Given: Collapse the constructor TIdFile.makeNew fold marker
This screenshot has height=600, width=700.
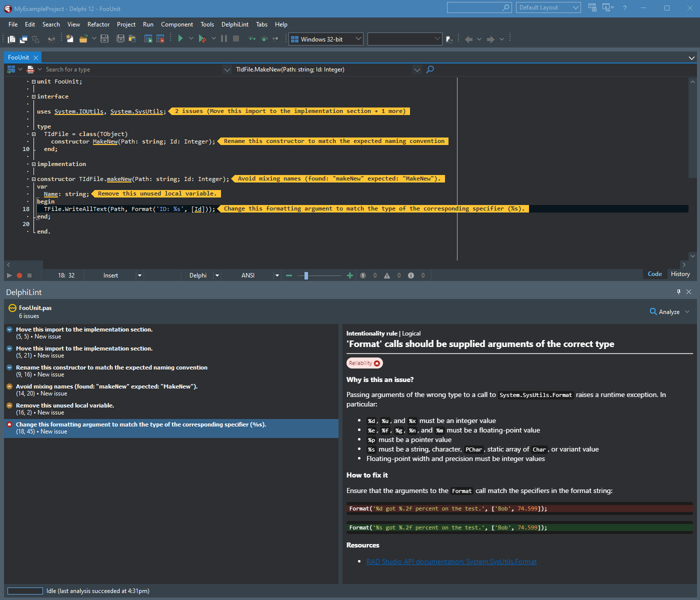Looking at the screenshot, I should coord(33,179).
